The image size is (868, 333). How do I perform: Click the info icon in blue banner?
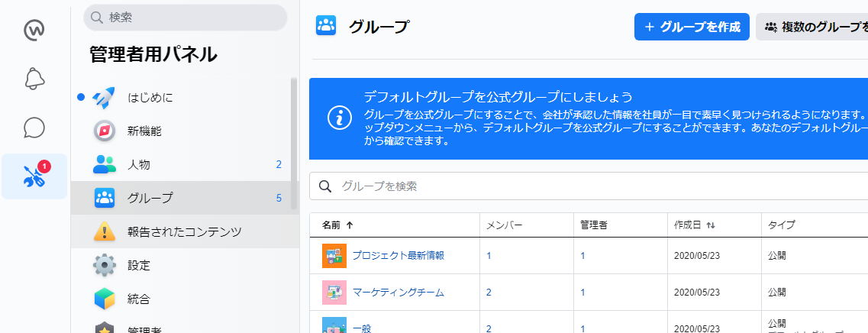pos(340,118)
